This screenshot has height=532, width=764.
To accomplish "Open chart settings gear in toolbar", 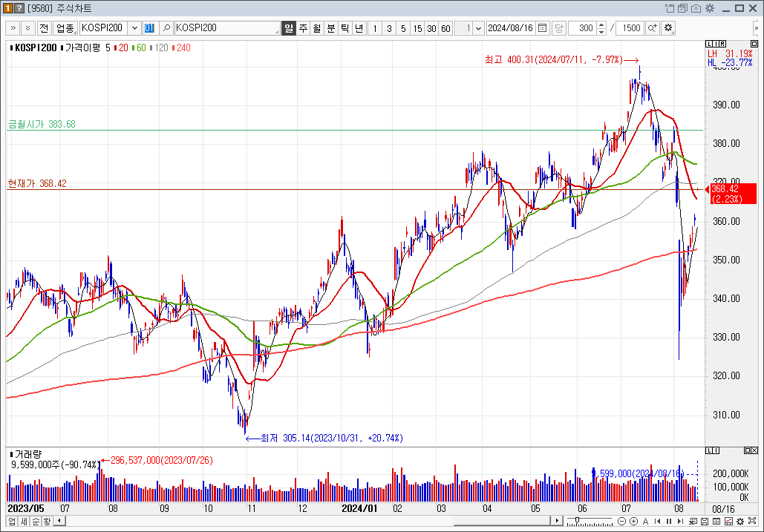I will coord(668,28).
